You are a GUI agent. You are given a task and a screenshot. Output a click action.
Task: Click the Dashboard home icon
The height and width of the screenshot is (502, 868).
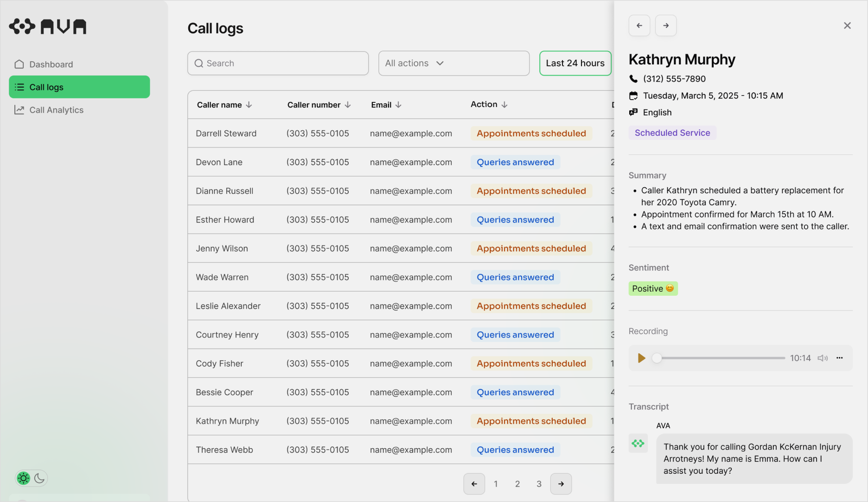[x=19, y=64]
